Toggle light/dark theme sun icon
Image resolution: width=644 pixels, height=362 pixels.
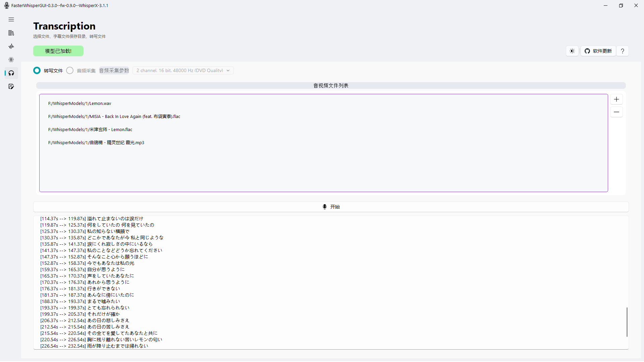tap(572, 51)
